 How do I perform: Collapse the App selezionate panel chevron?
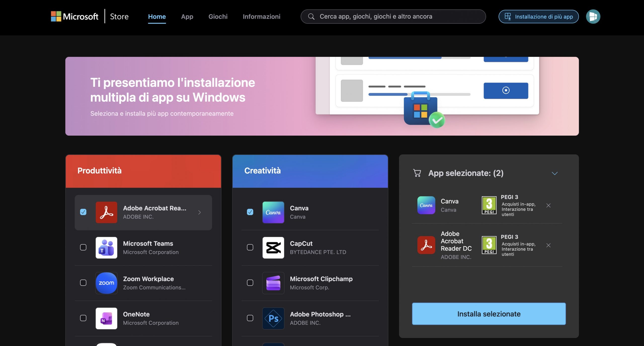point(554,173)
